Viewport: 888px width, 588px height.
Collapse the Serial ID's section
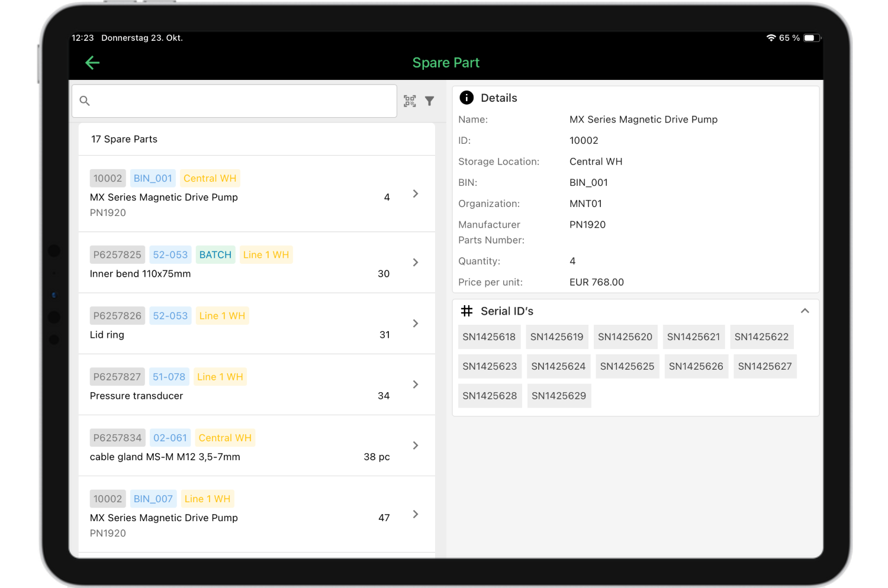click(x=805, y=310)
